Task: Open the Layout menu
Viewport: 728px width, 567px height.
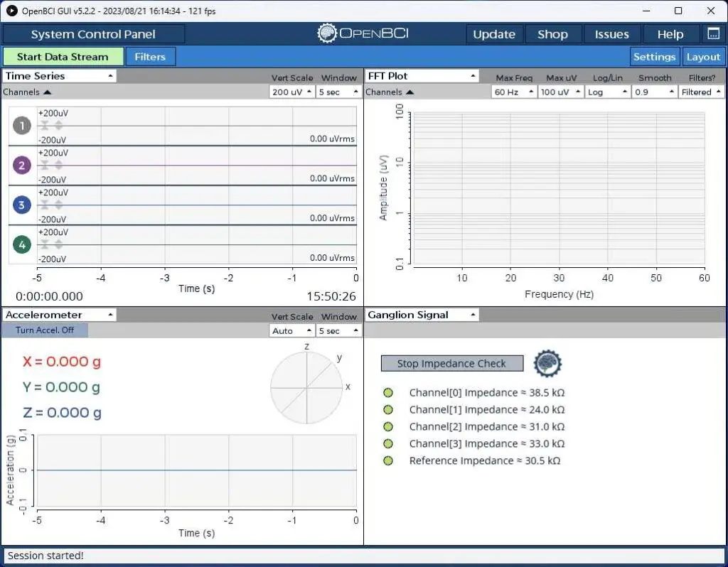Action: pyautogui.click(x=703, y=57)
